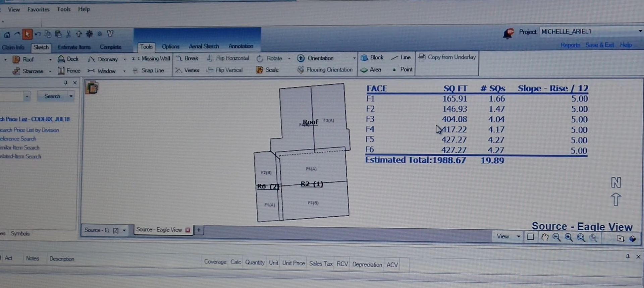Switch to the Claim Info tab
This screenshot has width=644, height=288.
[13, 47]
